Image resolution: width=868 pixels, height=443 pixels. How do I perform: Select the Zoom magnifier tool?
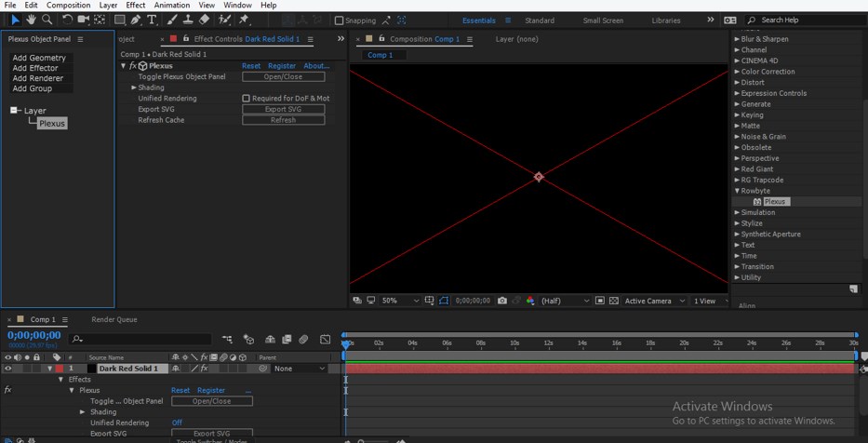pyautogui.click(x=47, y=20)
